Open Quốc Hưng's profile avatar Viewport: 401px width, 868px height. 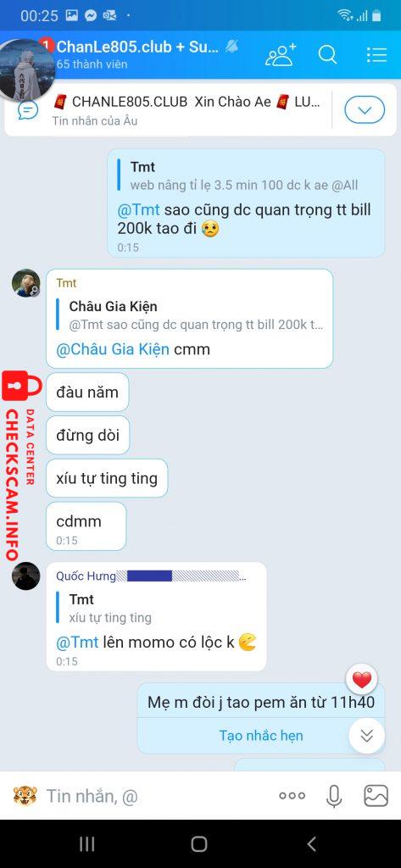[26, 576]
